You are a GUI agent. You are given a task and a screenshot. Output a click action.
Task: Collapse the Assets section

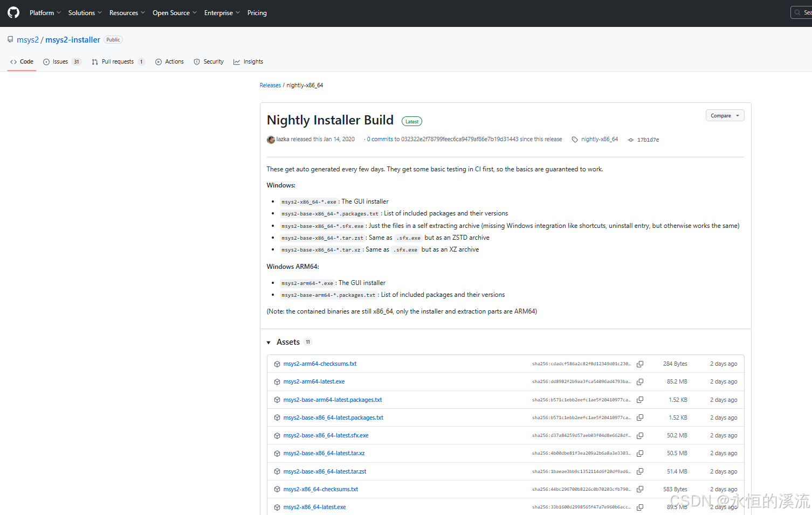pyautogui.click(x=269, y=343)
